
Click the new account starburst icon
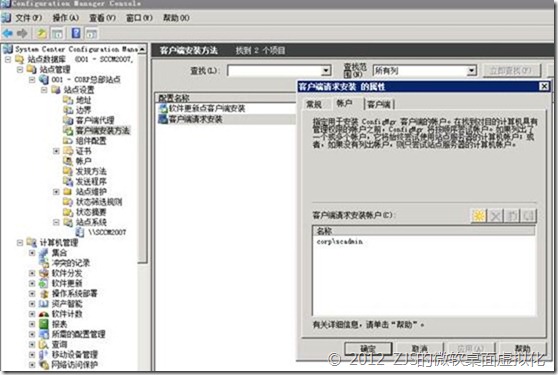(479, 216)
